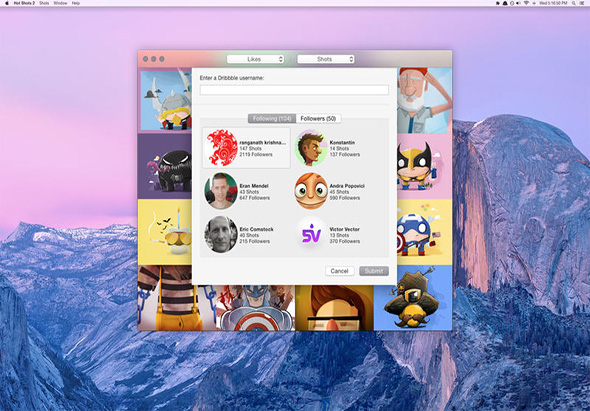Open the Help menu
Image resolution: width=590 pixels, height=411 pixels.
click(x=76, y=3)
